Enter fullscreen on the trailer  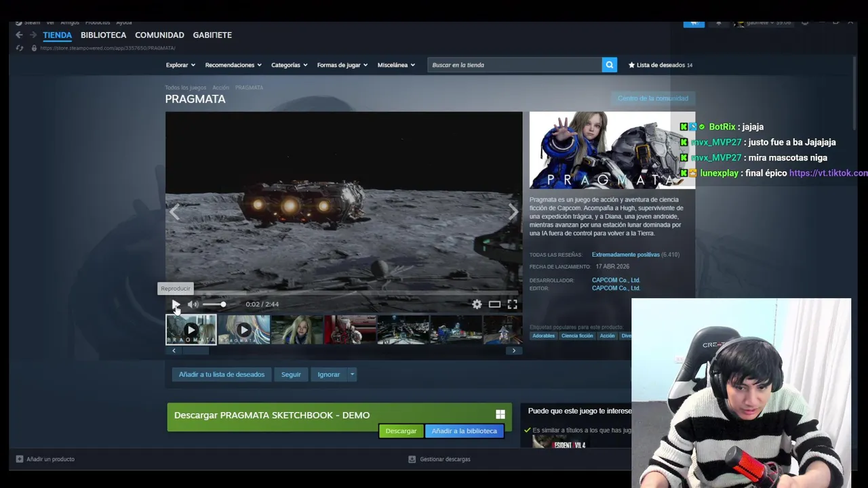(512, 304)
